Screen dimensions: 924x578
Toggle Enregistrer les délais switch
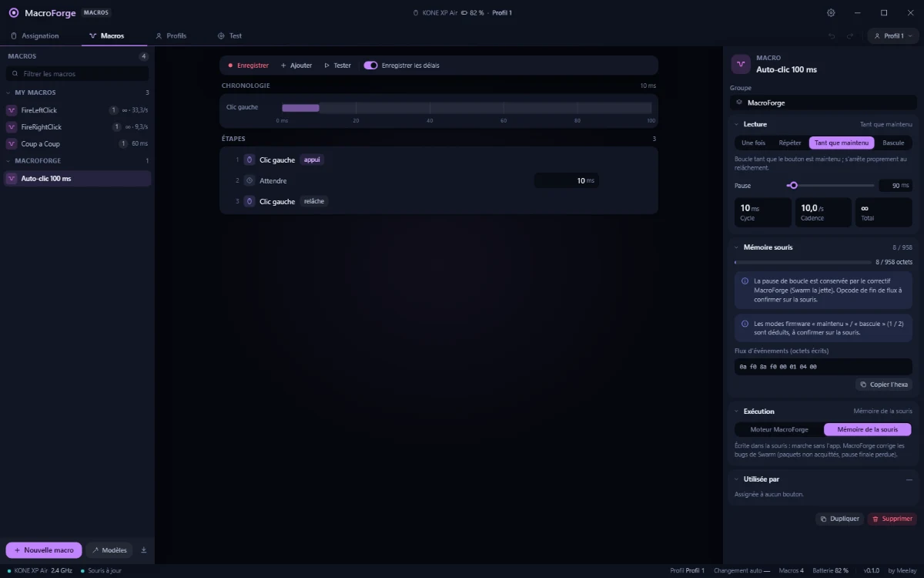[x=370, y=66]
